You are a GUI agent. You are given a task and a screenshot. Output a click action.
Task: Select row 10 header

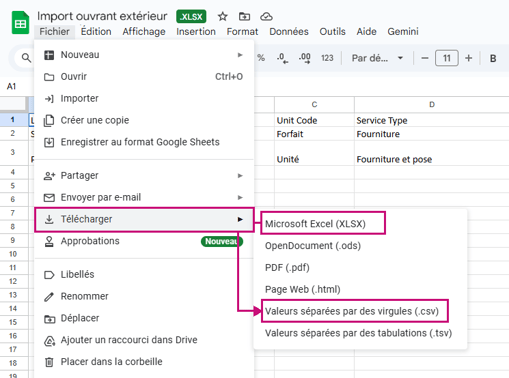[x=13, y=254]
